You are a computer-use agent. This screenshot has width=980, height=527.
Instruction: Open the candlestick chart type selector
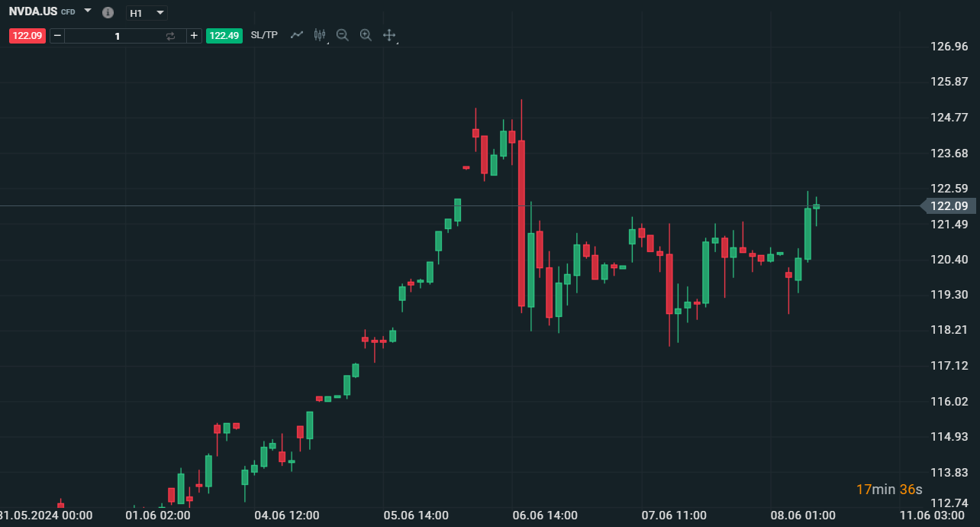pos(320,35)
